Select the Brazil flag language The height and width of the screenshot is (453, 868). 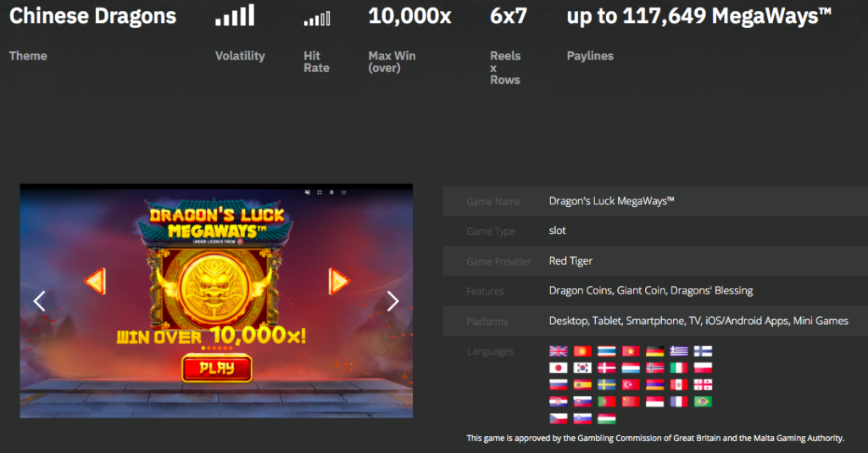[703, 401]
